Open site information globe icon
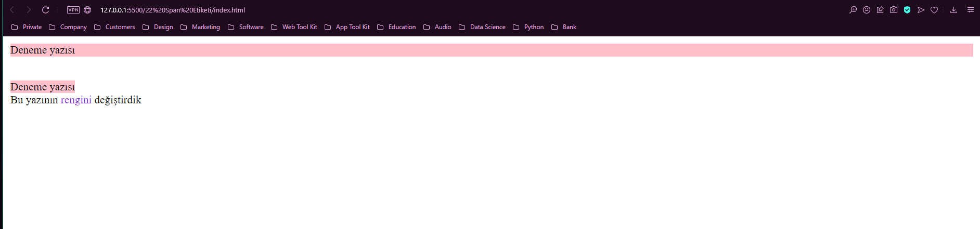 tap(87, 10)
